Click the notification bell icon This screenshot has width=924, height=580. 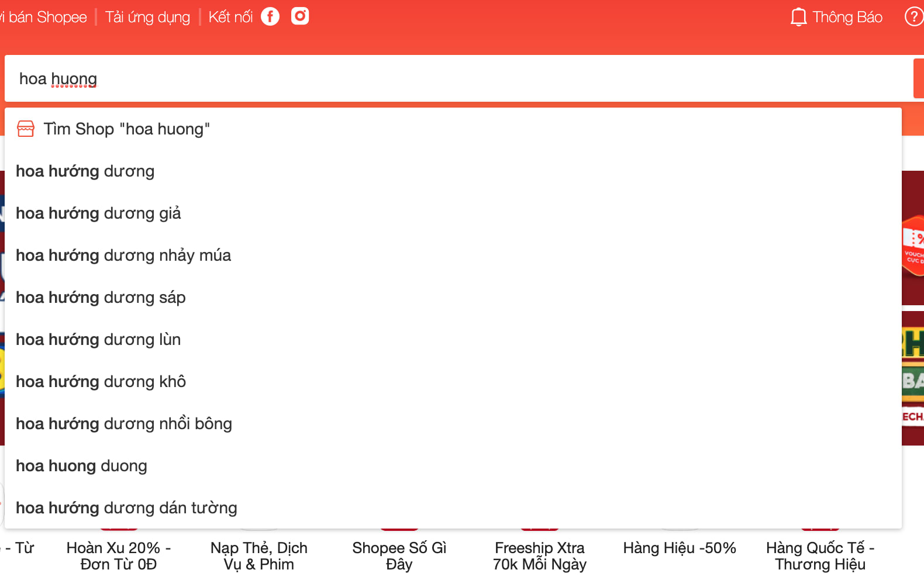click(798, 17)
